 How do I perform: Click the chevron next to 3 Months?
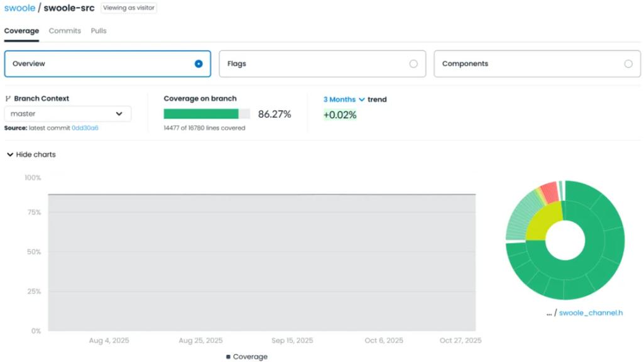click(x=361, y=99)
